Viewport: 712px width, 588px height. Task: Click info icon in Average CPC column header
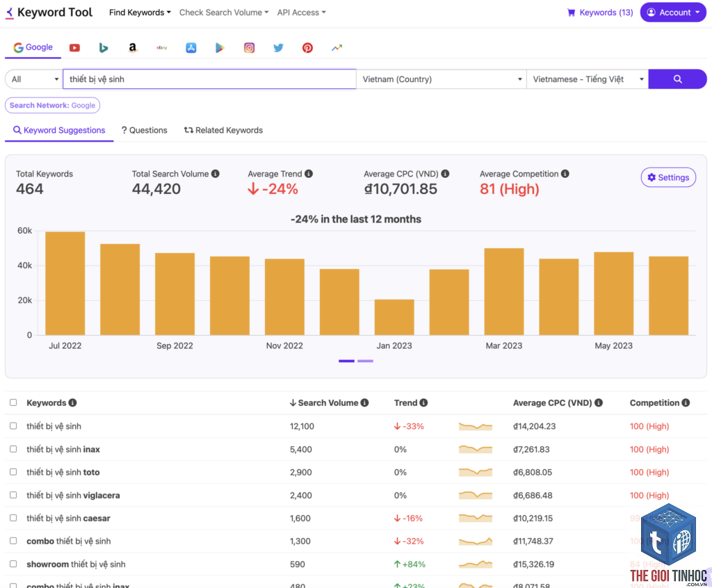[x=599, y=402]
